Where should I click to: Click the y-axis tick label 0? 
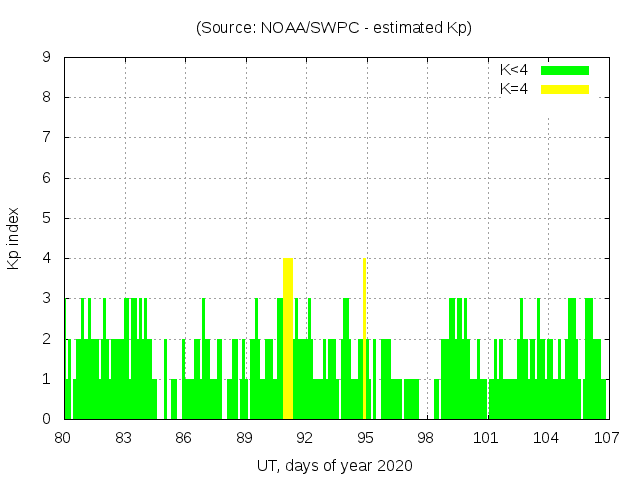pyautogui.click(x=46, y=419)
